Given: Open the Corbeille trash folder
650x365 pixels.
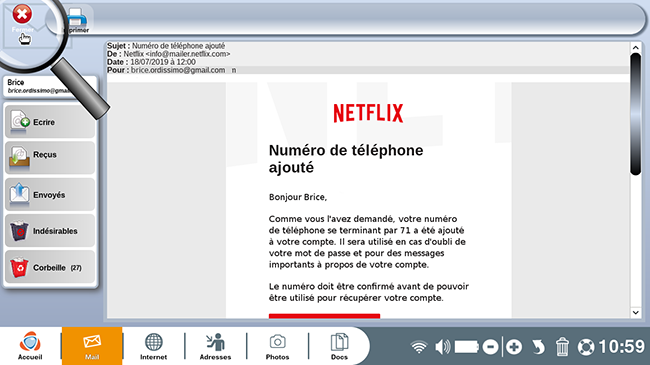Looking at the screenshot, I should coord(50,268).
